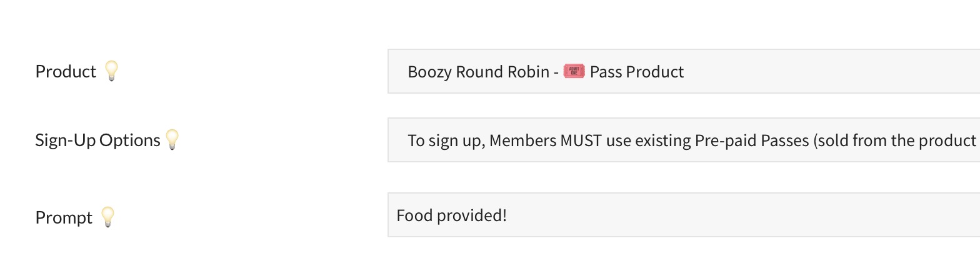
Task: Click the red ticket icon in Product field
Action: click(574, 71)
